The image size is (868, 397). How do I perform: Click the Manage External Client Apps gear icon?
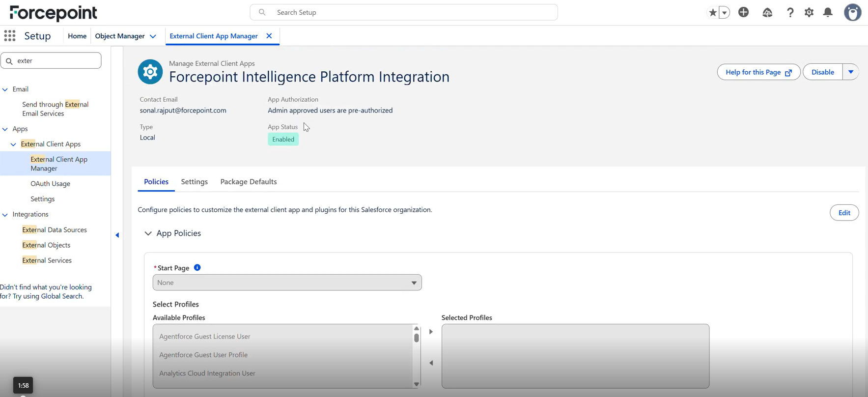click(x=150, y=72)
